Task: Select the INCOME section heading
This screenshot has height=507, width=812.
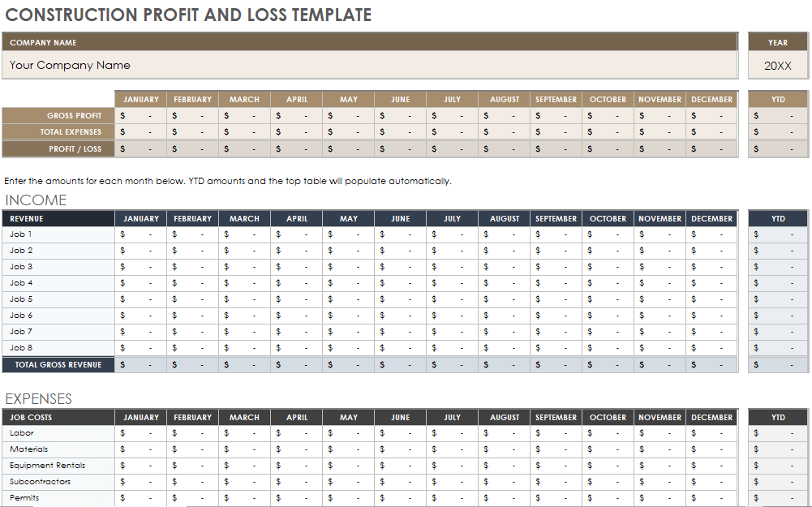Action: pos(37,200)
